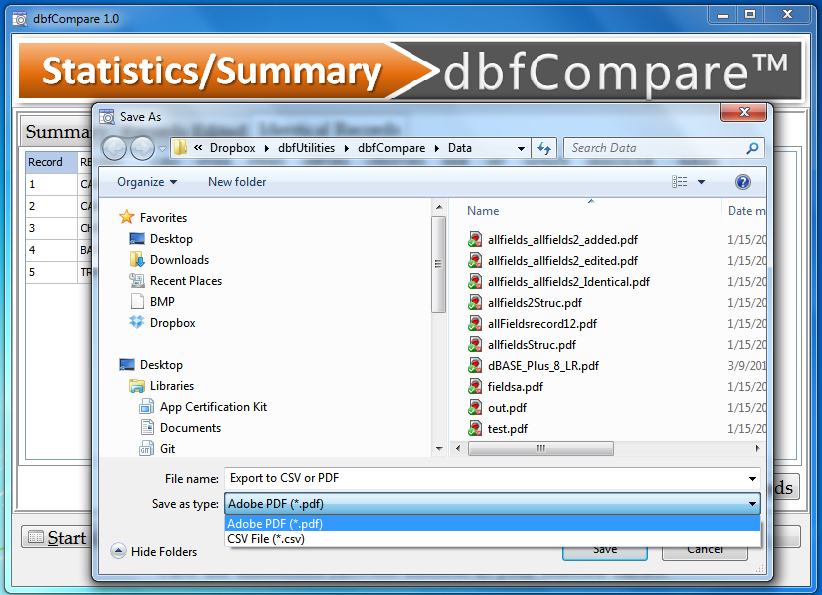The height and width of the screenshot is (595, 822).
Task: Choose Adobe PDF (*.pdf) from type list
Action: [x=492, y=524]
